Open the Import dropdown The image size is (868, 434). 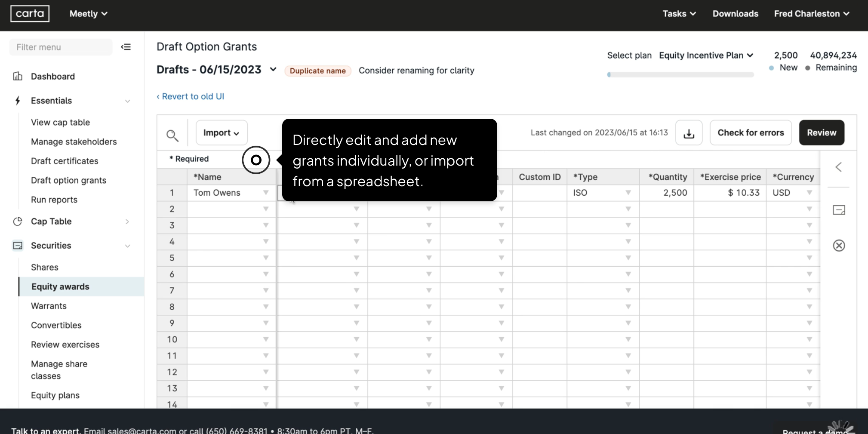tap(222, 132)
